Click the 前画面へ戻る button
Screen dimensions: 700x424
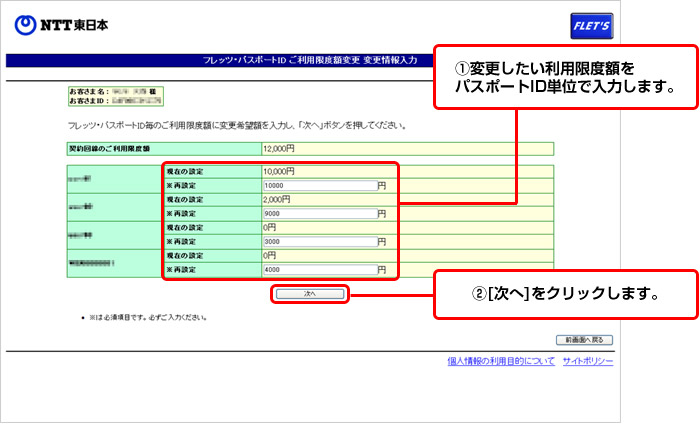(x=584, y=340)
